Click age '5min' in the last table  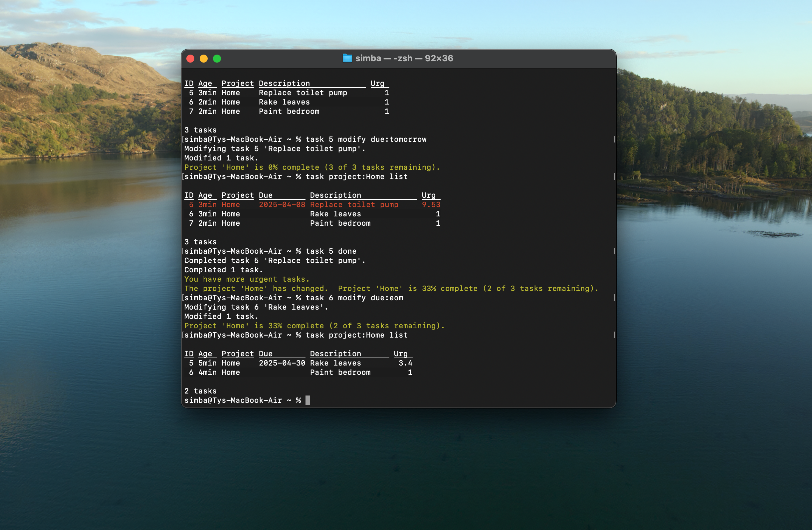(207, 363)
